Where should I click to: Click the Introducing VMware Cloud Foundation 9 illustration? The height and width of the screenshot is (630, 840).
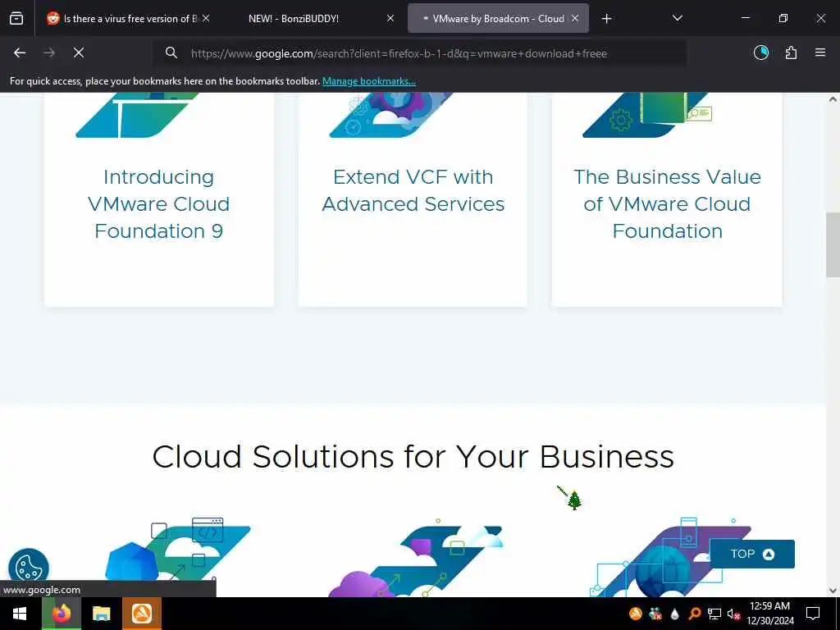pyautogui.click(x=138, y=115)
